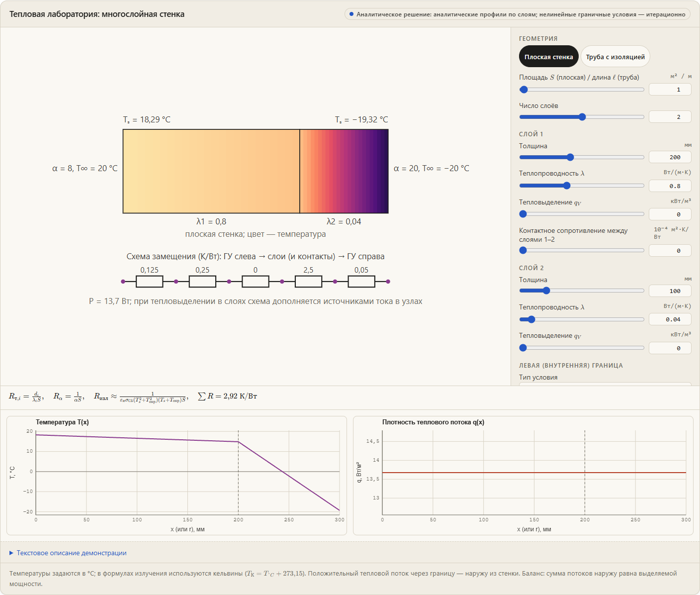Edit the area S value field
The height and width of the screenshot is (595, 700).
coord(670,90)
